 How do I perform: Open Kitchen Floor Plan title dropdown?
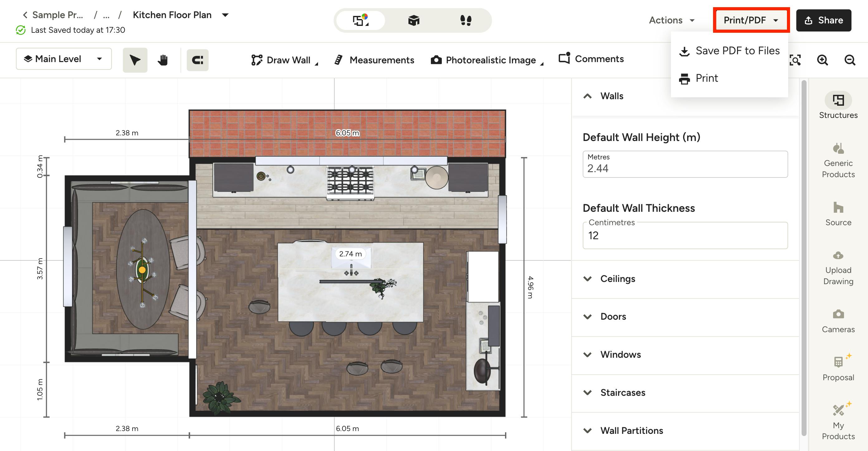click(225, 15)
